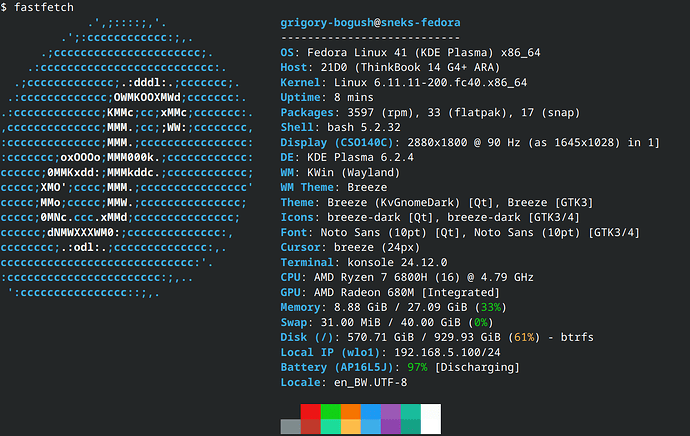Viewport: 690px width, 436px height.
Task: Select the OS line 'Fedora Linux 41'
Action: coord(357,53)
